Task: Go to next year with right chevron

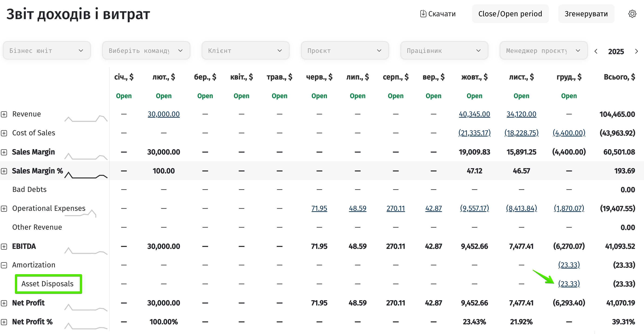Action: pos(636,51)
